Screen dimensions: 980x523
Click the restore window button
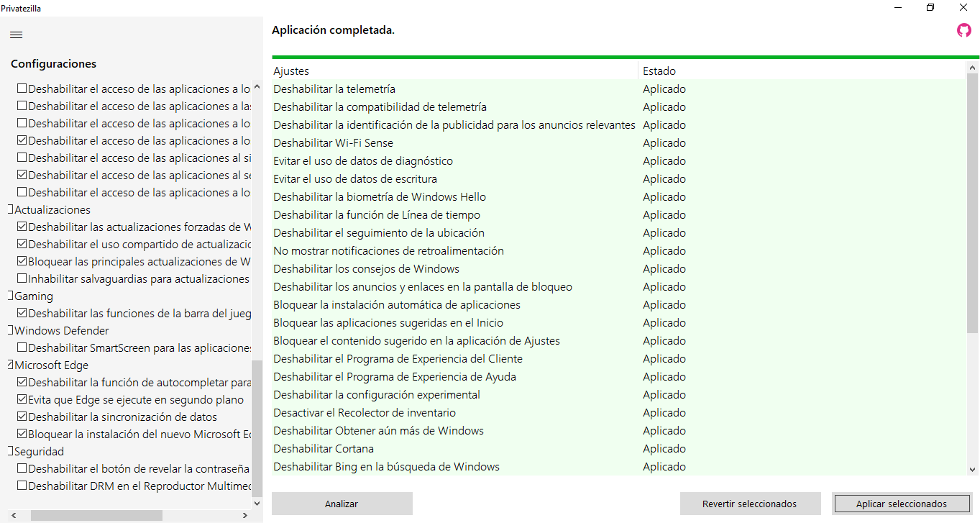930,8
